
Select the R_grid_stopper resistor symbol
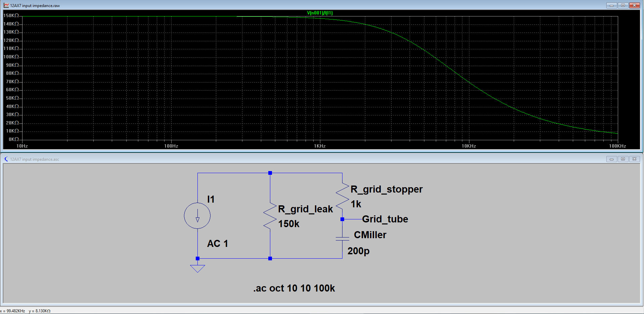pos(342,195)
